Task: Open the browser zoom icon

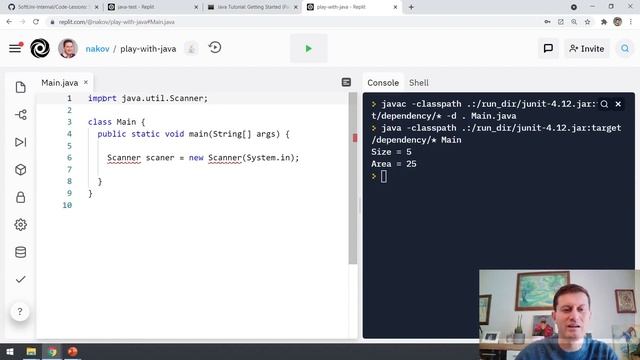Action: pos(574,22)
